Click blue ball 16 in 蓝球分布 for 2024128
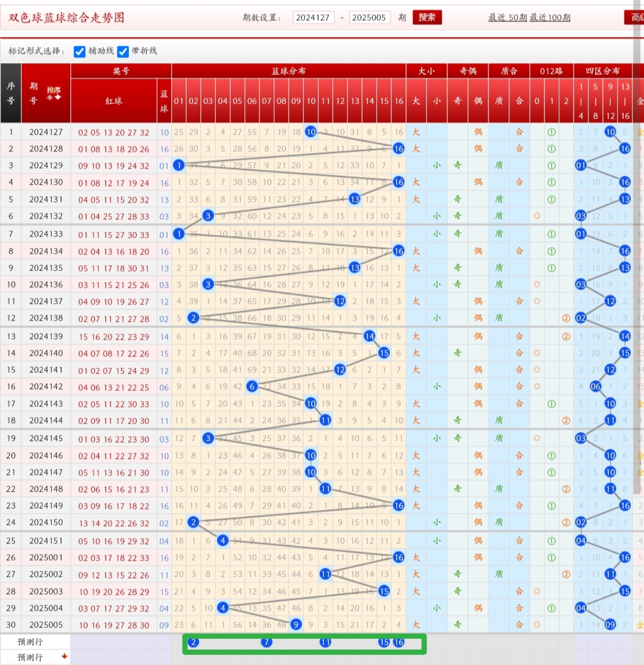This screenshot has width=644, height=665. coord(398,148)
